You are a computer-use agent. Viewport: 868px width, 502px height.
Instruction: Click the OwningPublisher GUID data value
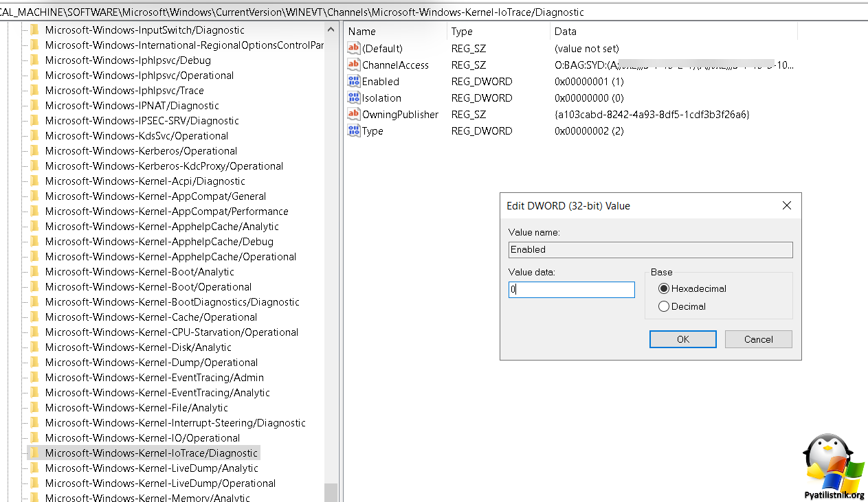(652, 115)
